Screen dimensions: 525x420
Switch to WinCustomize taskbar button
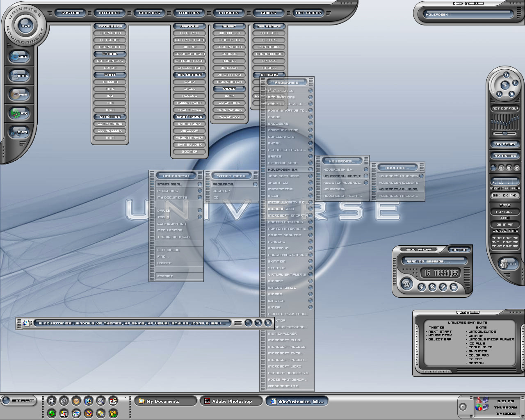coord(297,401)
